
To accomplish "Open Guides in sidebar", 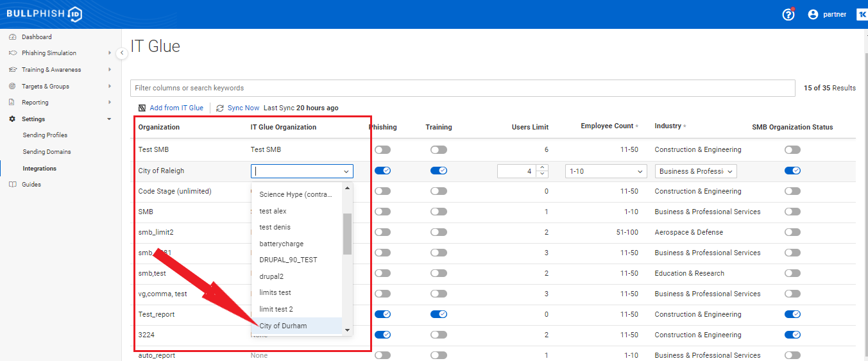I will click(31, 185).
